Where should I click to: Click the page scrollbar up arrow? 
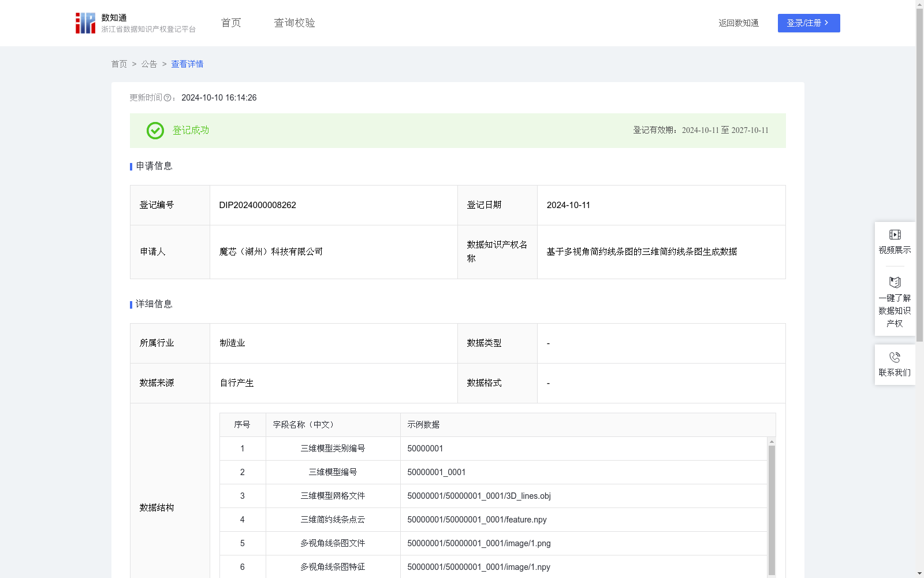click(x=919, y=4)
